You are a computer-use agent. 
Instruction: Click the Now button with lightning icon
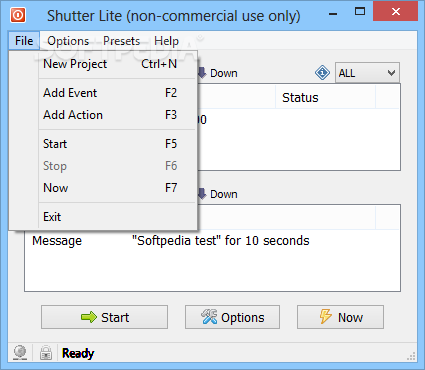pyautogui.click(x=340, y=317)
